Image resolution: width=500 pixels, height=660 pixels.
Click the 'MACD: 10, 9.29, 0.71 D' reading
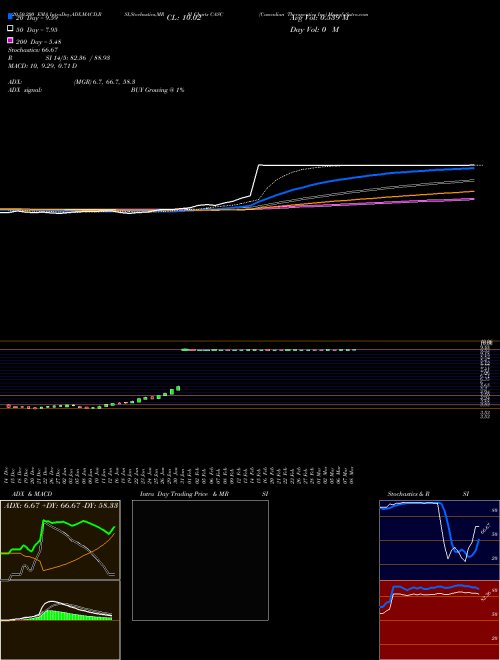[43, 66]
